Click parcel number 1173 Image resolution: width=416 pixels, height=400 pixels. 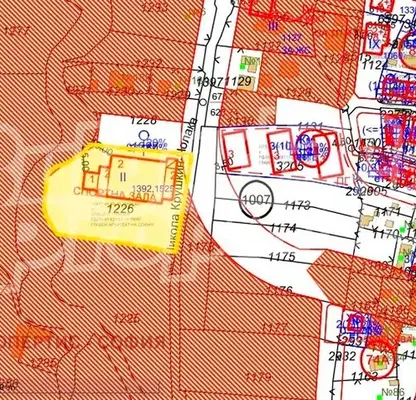point(297,205)
